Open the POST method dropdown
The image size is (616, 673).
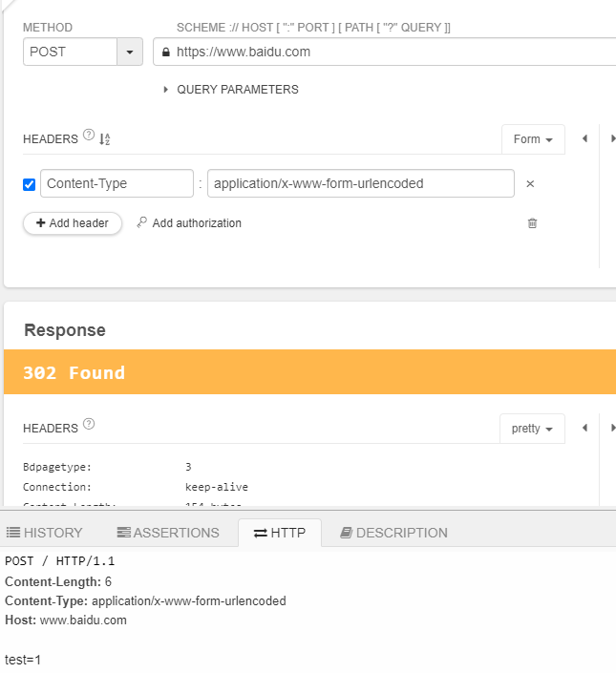tap(129, 53)
